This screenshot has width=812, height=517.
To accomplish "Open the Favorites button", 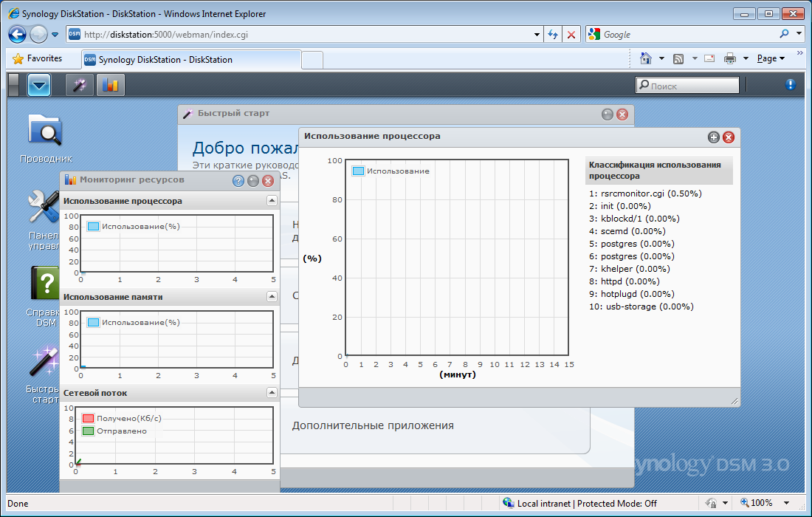I will tap(38, 58).
